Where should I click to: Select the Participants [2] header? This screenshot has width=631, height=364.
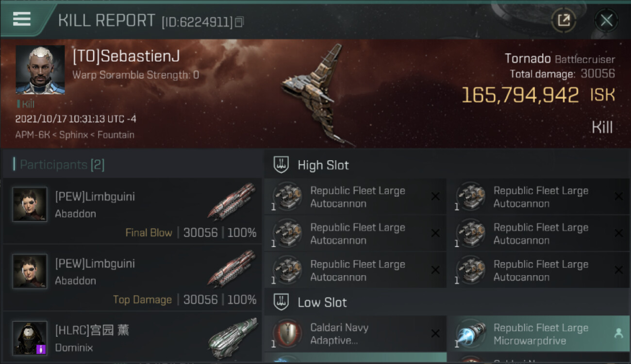pyautogui.click(x=59, y=165)
